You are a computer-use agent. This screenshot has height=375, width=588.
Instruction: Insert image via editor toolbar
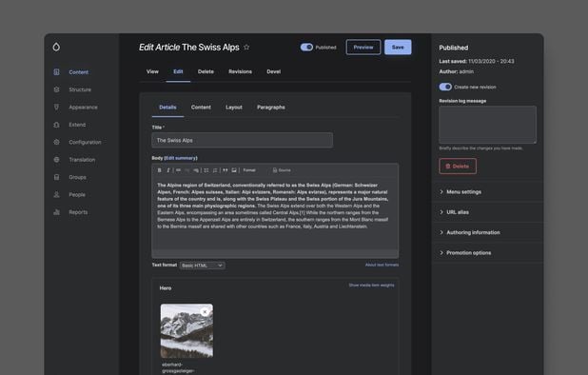coord(234,170)
